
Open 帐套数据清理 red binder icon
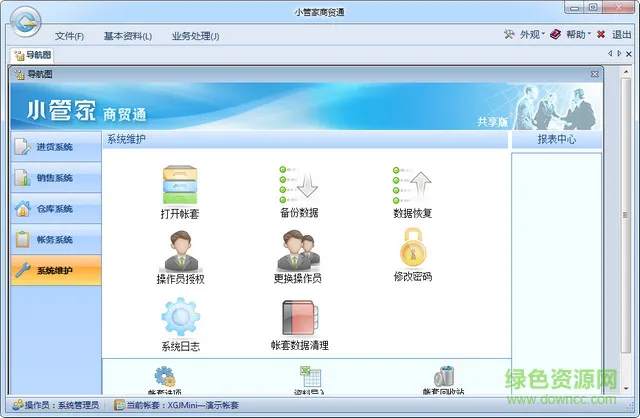coord(300,318)
